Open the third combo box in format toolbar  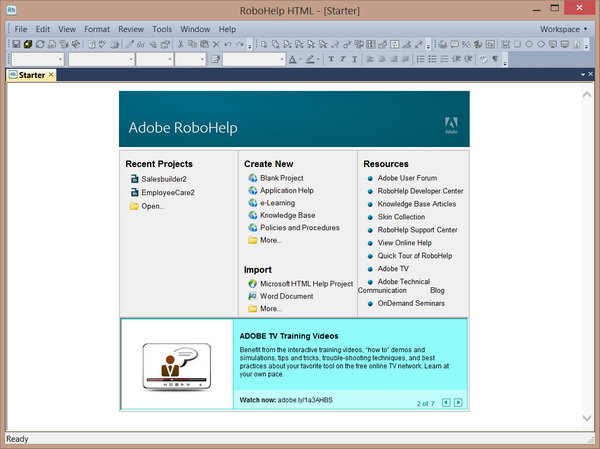click(x=155, y=59)
